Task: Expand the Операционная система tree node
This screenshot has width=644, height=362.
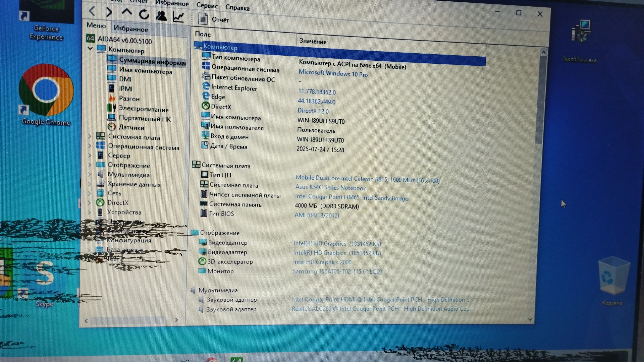Action: click(90, 146)
